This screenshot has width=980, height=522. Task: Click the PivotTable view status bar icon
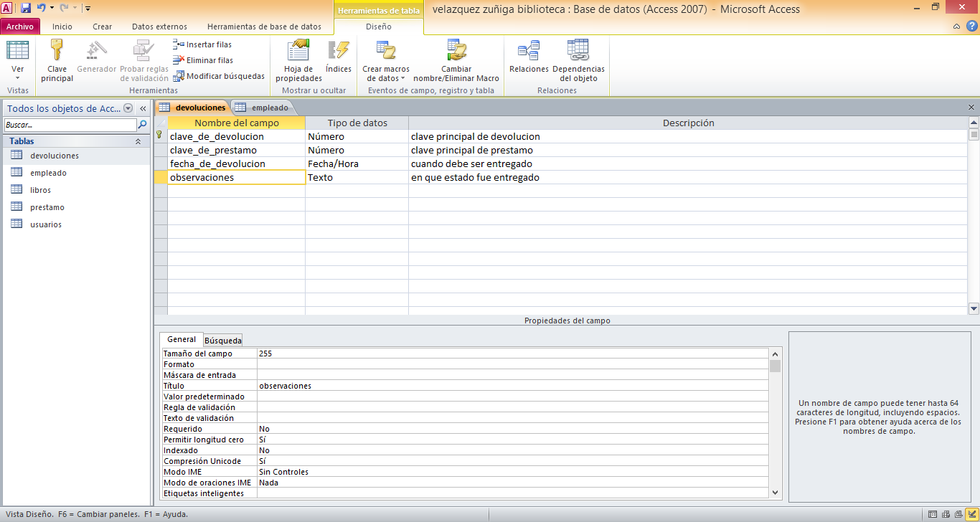945,514
